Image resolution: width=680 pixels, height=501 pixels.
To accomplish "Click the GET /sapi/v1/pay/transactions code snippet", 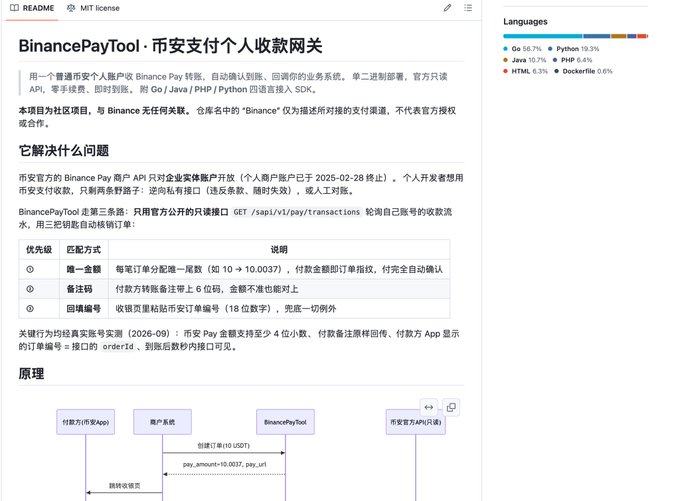I will pos(297,212).
